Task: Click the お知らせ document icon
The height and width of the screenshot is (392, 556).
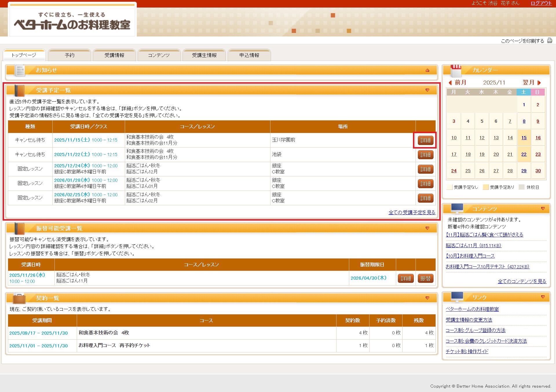Action: point(20,70)
